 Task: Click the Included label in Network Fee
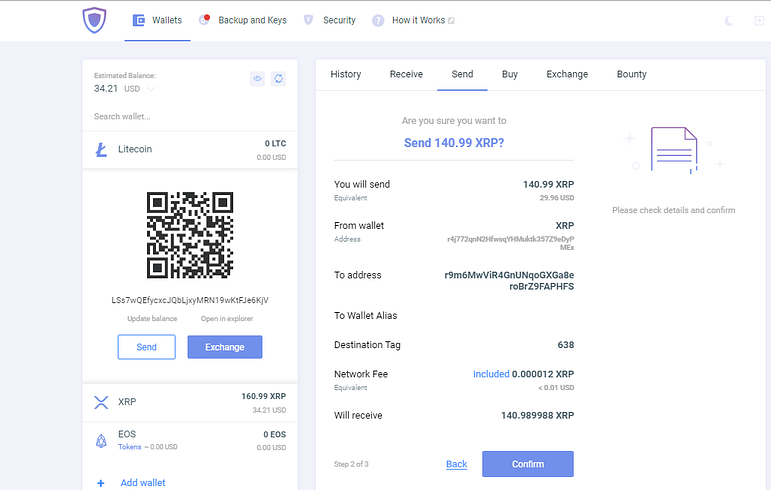pos(491,374)
